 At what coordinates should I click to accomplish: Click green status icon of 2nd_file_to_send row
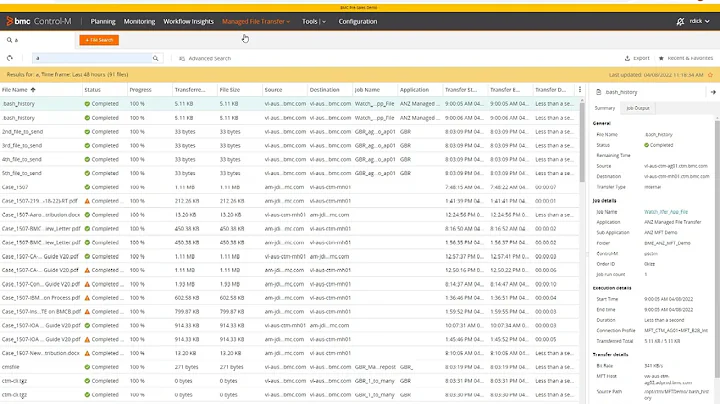click(x=87, y=132)
